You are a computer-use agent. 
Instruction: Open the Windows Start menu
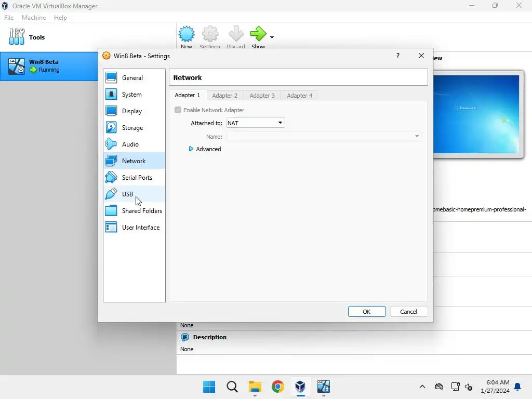209,387
